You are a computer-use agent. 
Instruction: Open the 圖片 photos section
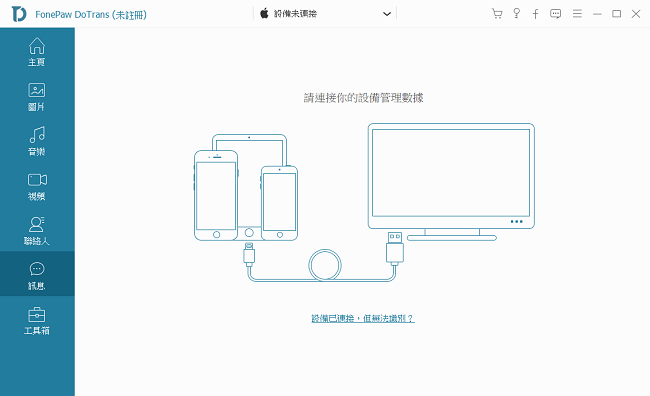(37, 97)
